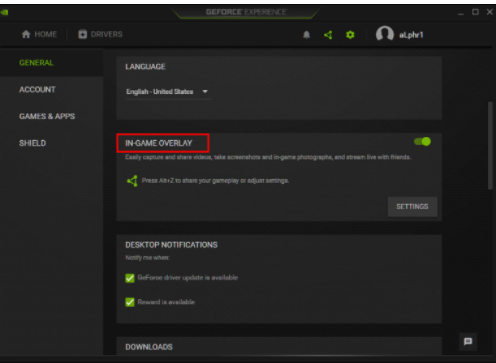Click the Press Alt+Z to share text

tap(215, 181)
